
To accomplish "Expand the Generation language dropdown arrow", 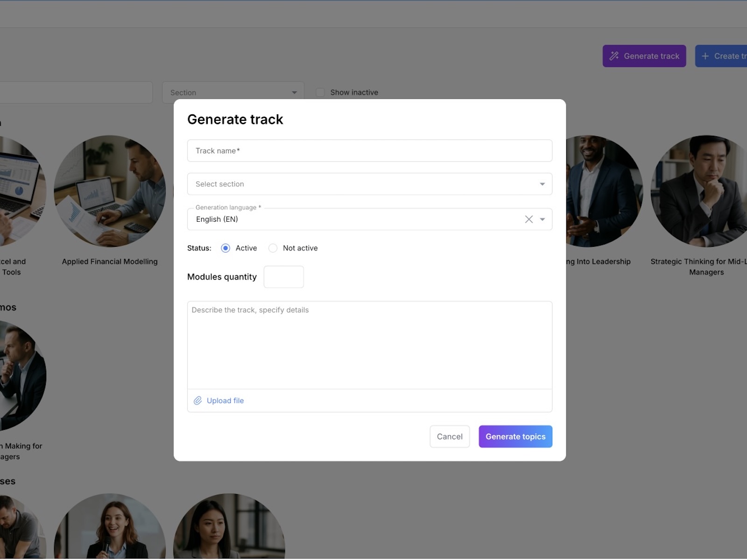I will (542, 219).
